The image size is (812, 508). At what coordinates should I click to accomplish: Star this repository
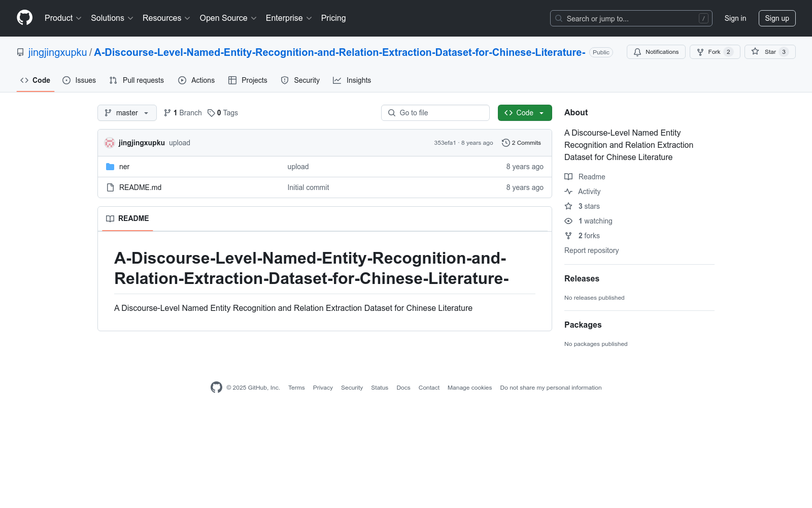coord(770,52)
